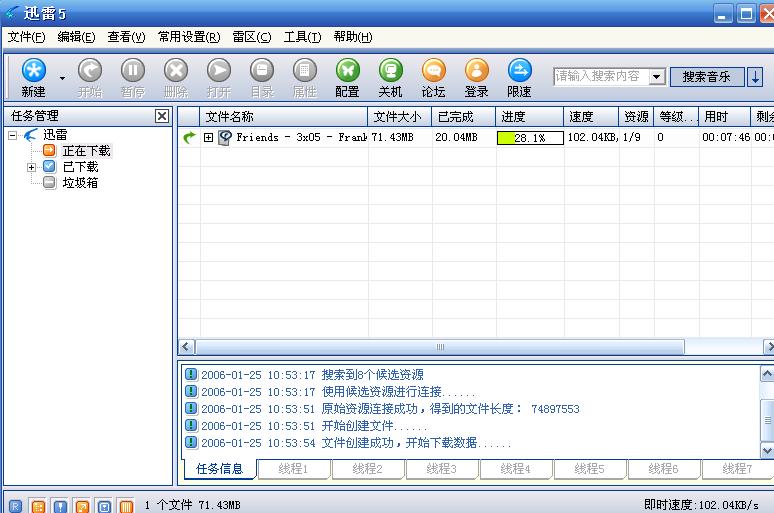Open the 工具(T) menu
The height and width of the screenshot is (513, 774).
pos(302,37)
